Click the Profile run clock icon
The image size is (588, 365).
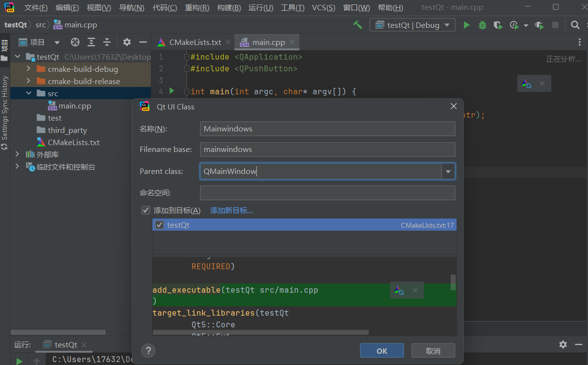coord(514,25)
